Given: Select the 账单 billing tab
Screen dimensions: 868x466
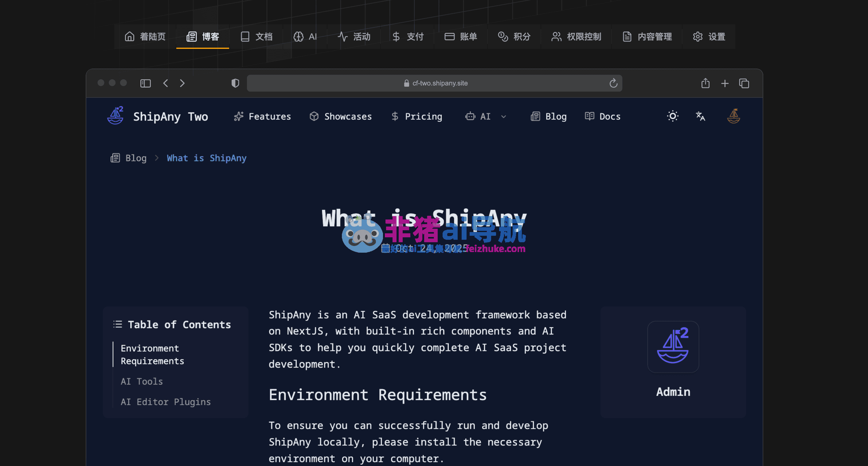Looking at the screenshot, I should (x=461, y=36).
